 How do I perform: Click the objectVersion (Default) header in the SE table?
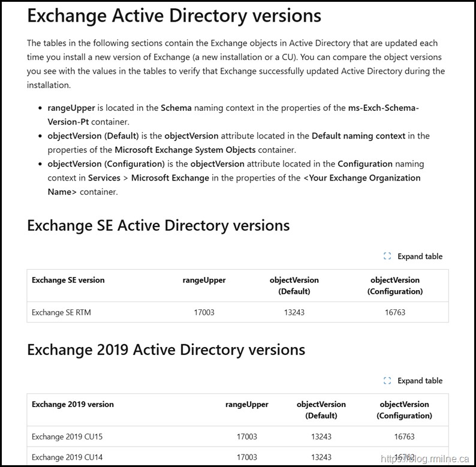click(x=294, y=285)
